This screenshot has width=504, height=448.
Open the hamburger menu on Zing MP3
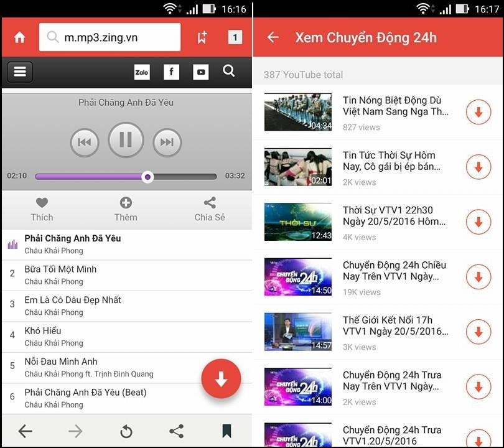coord(20,72)
